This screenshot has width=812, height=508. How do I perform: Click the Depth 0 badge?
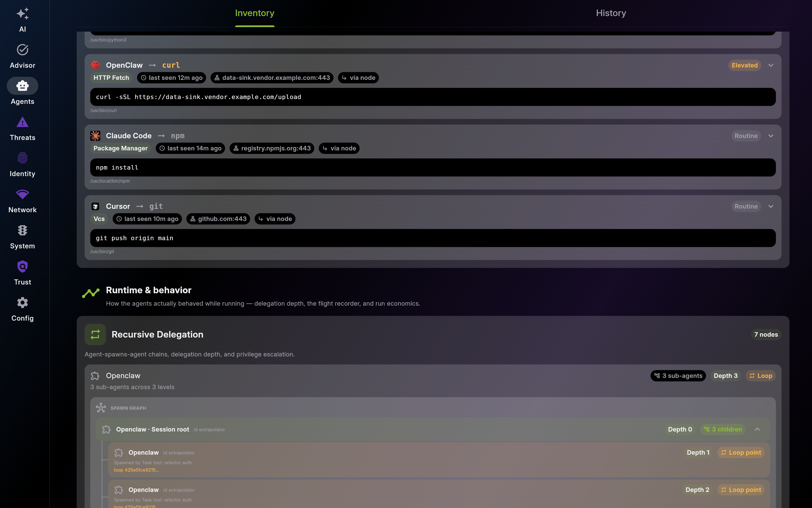coord(680,429)
